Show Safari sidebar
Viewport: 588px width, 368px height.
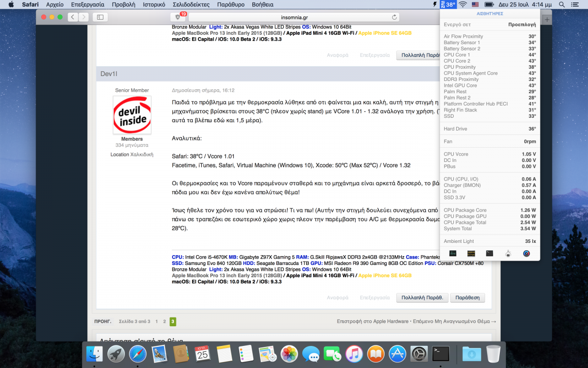[100, 17]
